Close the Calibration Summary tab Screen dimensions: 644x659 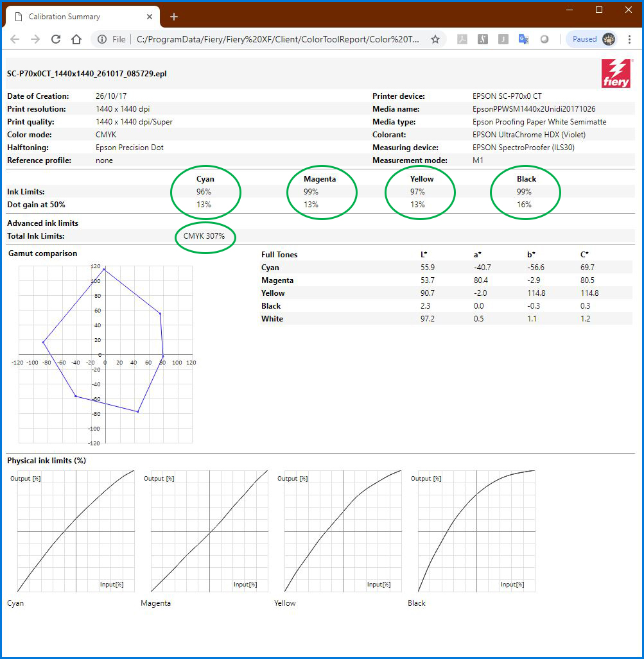pos(150,17)
